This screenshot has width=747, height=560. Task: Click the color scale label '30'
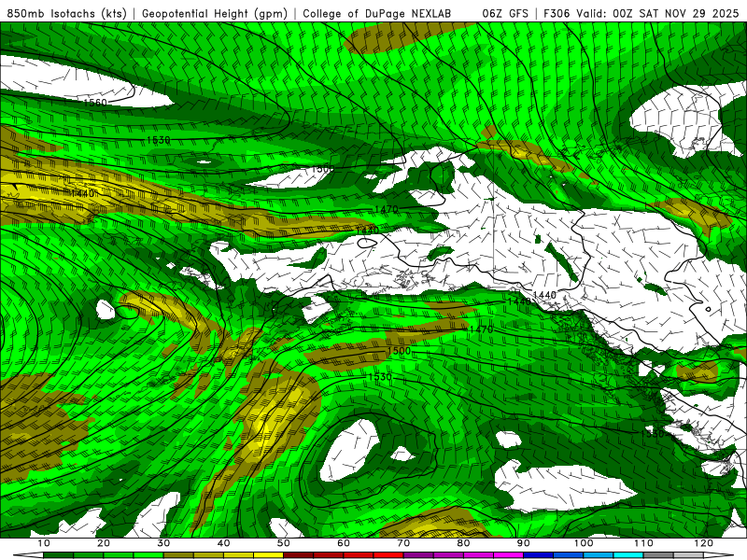[163, 543]
